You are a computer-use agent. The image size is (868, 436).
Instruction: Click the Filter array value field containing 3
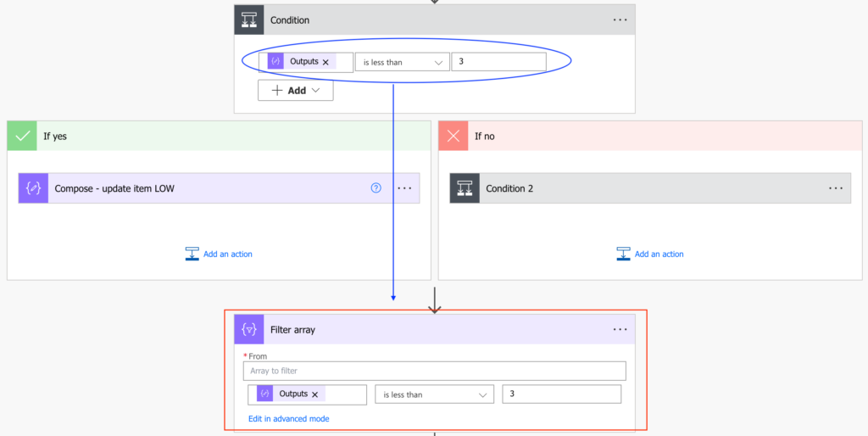tap(561, 394)
